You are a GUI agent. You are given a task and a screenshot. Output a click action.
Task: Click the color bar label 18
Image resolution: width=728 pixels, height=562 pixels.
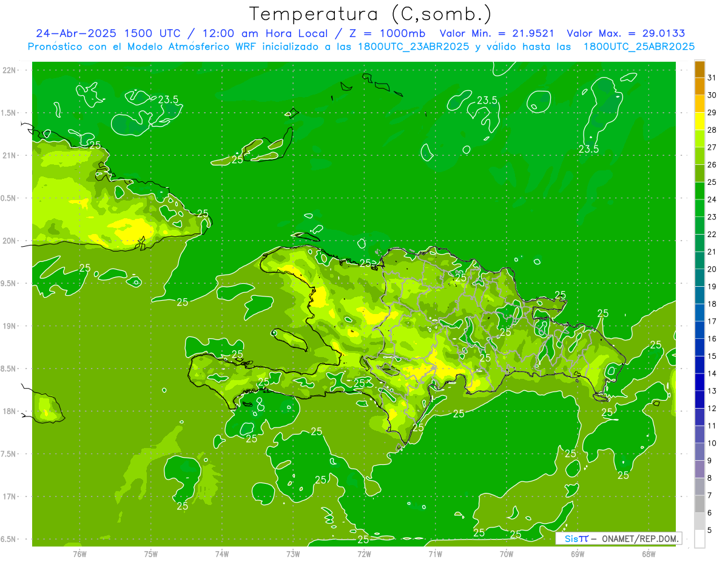712,304
